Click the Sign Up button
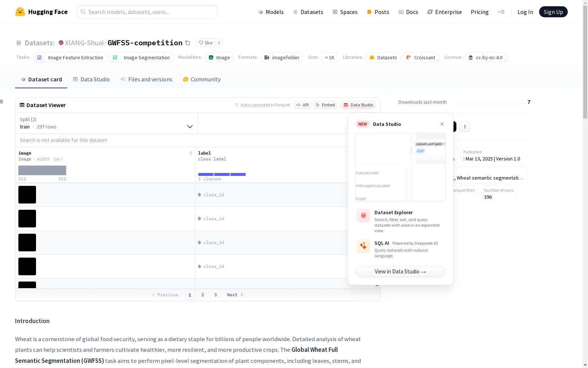 click(553, 12)
